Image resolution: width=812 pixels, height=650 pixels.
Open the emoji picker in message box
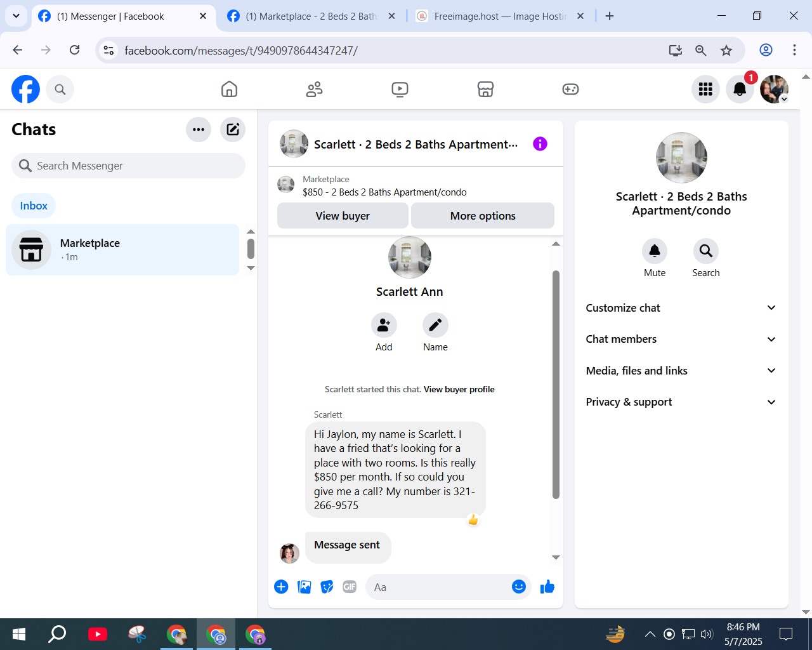519,587
